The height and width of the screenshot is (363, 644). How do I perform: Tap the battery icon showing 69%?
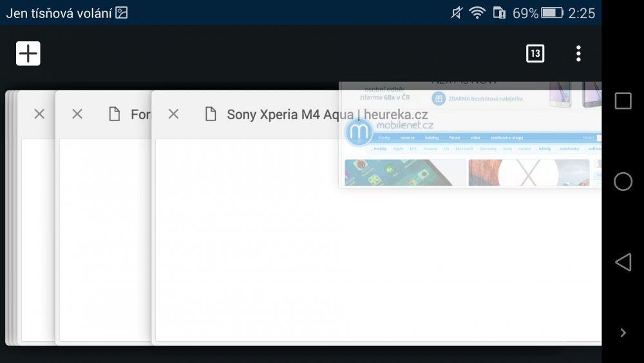click(552, 13)
